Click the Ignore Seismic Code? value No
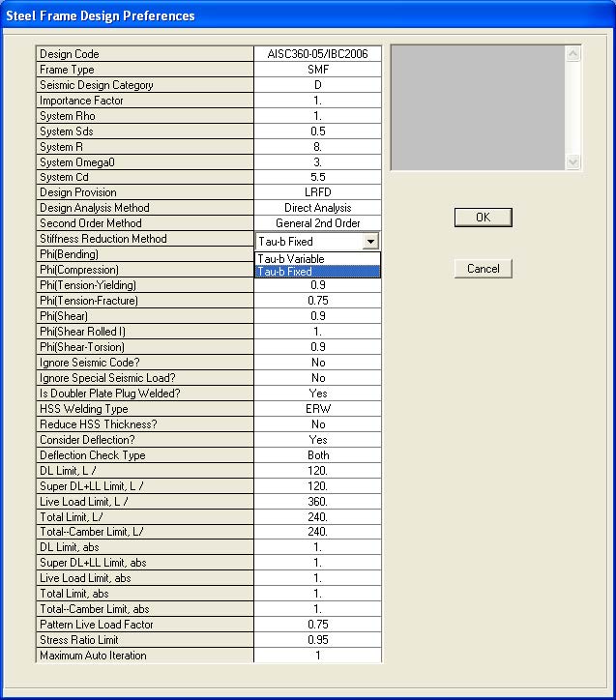Image resolution: width=616 pixels, height=700 pixels. pyautogui.click(x=317, y=363)
